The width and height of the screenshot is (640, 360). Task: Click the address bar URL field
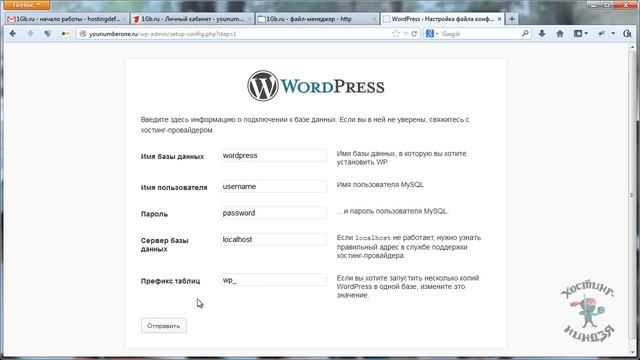(239, 34)
